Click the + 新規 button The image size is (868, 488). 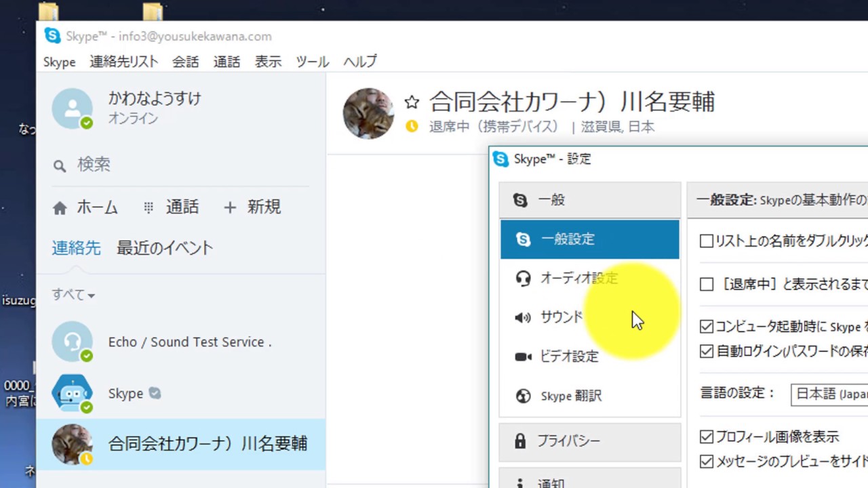pos(252,207)
